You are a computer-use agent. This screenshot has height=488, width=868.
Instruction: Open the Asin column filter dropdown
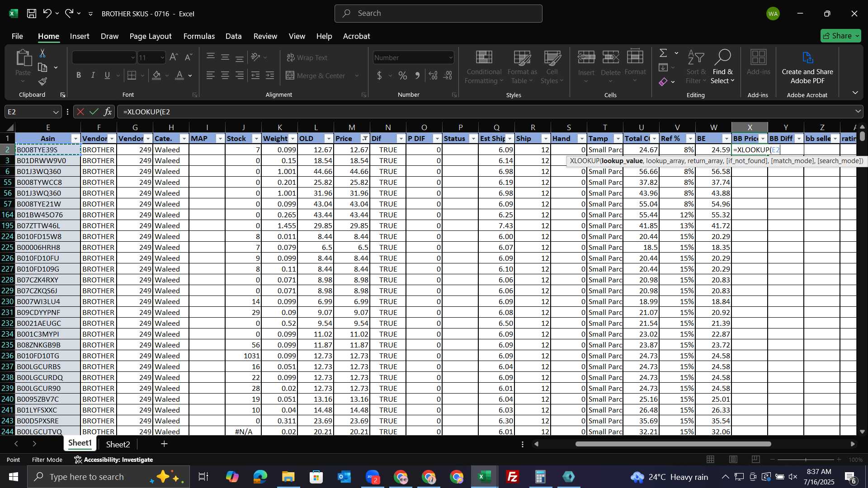75,139
